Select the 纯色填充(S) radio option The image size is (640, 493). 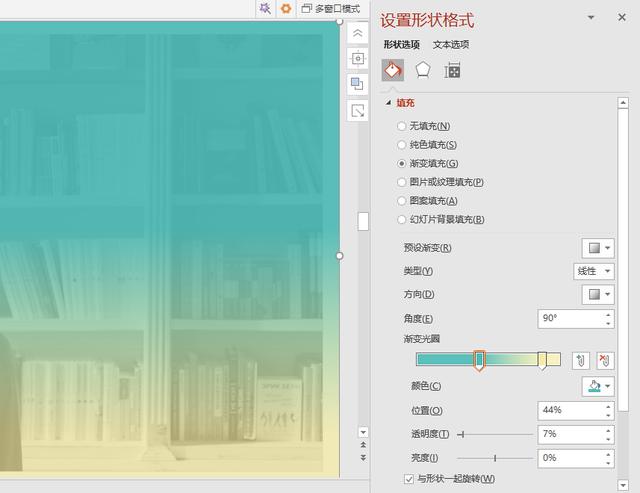click(402, 145)
